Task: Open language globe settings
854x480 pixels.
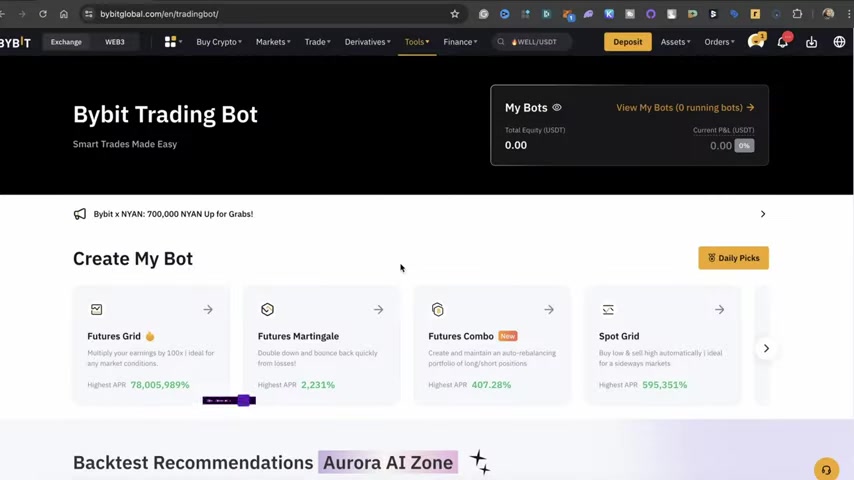Action: click(x=839, y=42)
